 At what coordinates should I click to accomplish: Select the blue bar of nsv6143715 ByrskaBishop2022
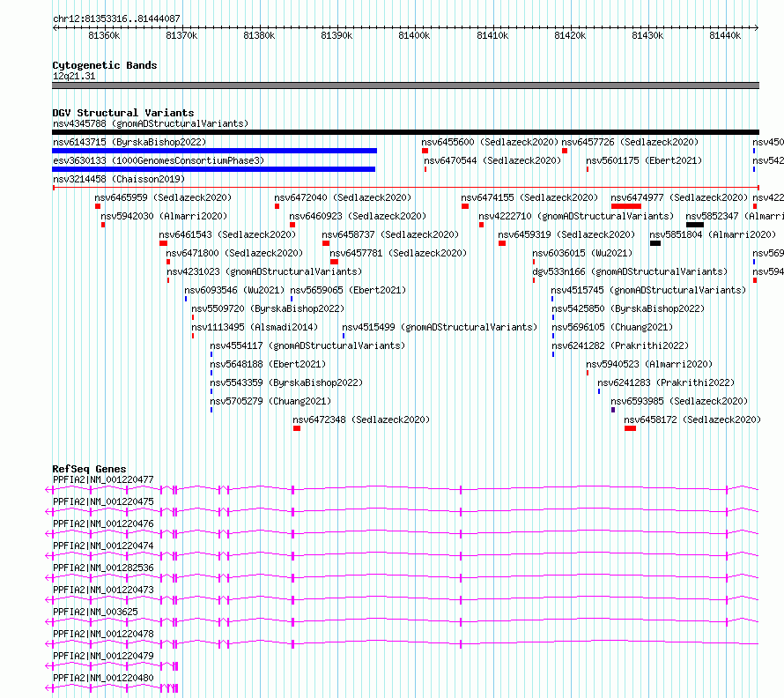[215, 151]
